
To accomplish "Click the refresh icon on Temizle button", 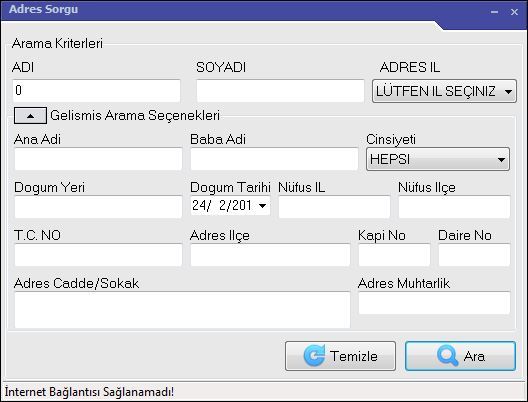I will [x=315, y=356].
